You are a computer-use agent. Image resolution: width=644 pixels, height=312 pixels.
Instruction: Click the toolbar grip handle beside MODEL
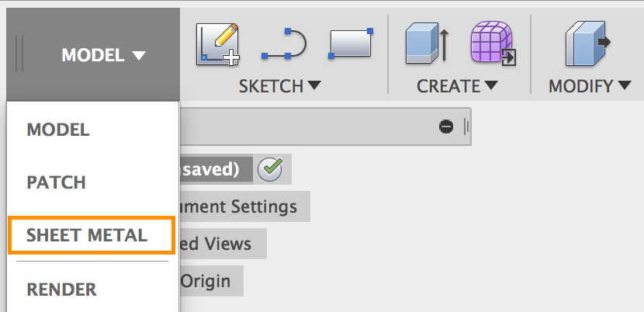(19, 54)
